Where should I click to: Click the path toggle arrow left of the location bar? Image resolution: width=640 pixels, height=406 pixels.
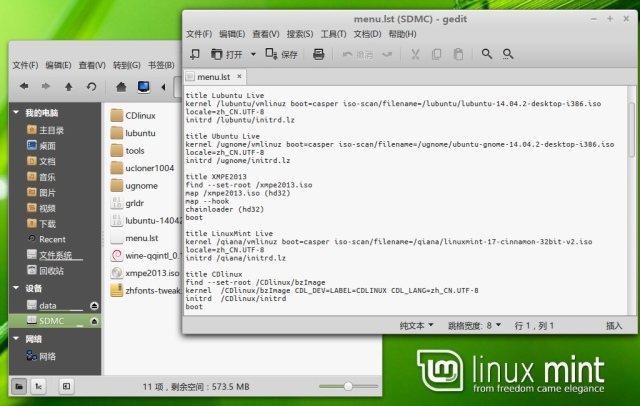(163, 87)
